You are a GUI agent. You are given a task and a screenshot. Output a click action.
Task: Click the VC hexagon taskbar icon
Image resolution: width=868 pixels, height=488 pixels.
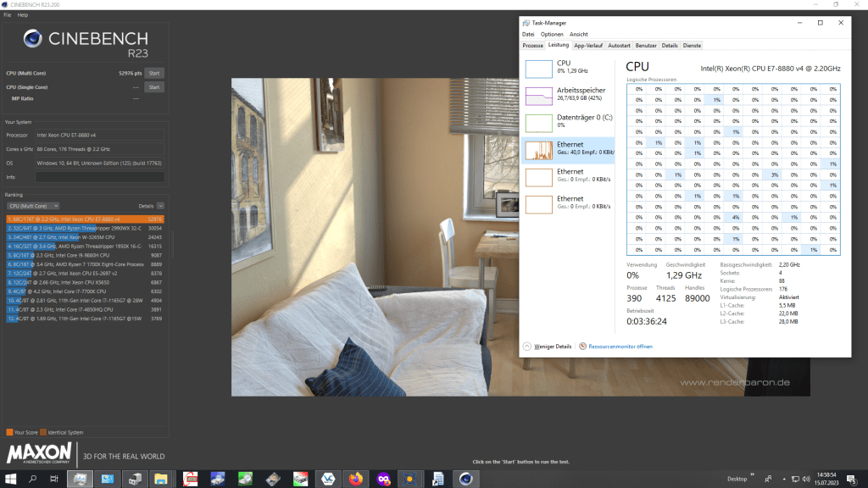tap(328, 479)
